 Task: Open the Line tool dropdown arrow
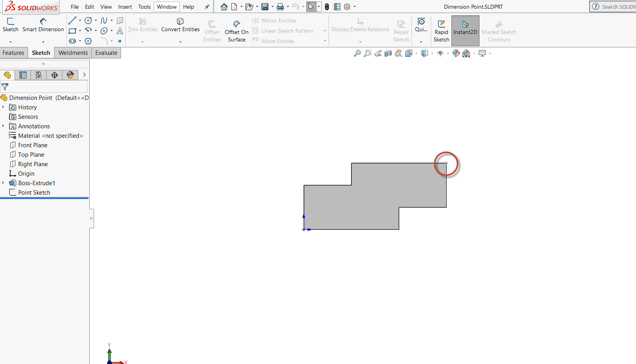80,21
